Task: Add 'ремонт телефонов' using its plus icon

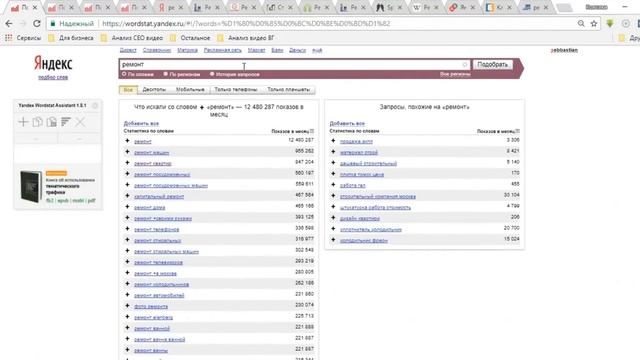Action: [127, 229]
